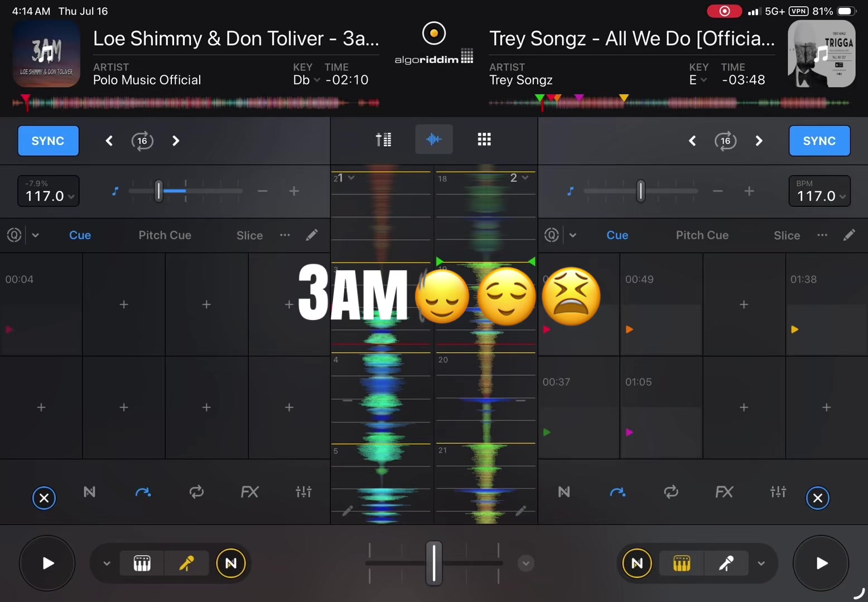Edit cue points with left pencil icon
The image size is (868, 602).
click(312, 235)
